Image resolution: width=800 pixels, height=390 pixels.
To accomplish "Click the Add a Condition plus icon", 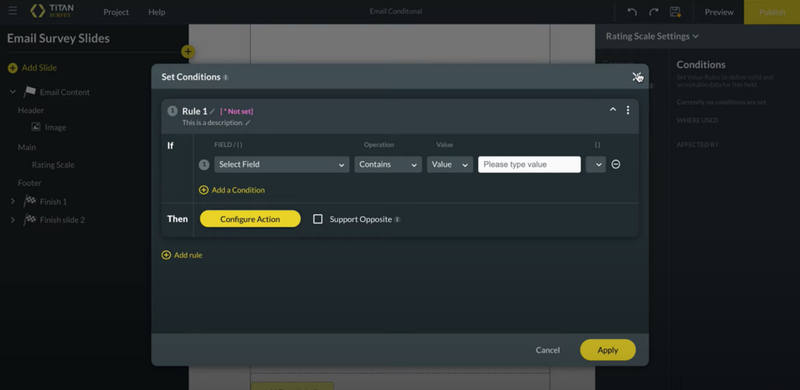I will click(x=204, y=190).
